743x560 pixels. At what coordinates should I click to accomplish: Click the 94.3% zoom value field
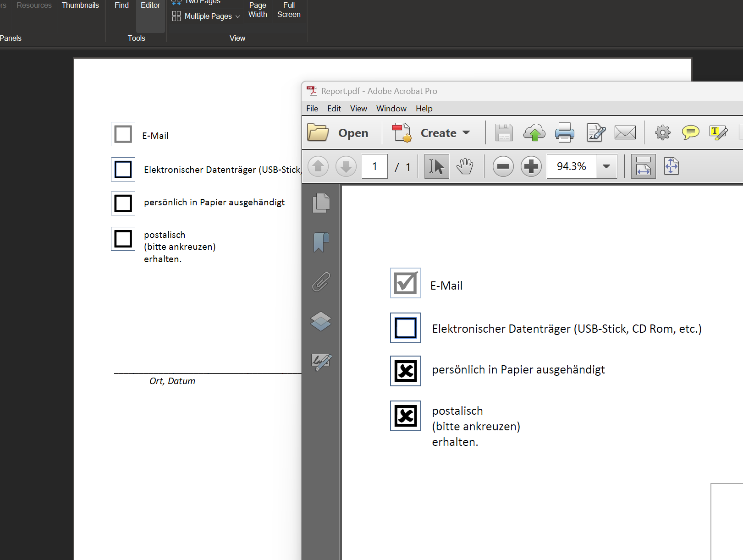click(572, 166)
